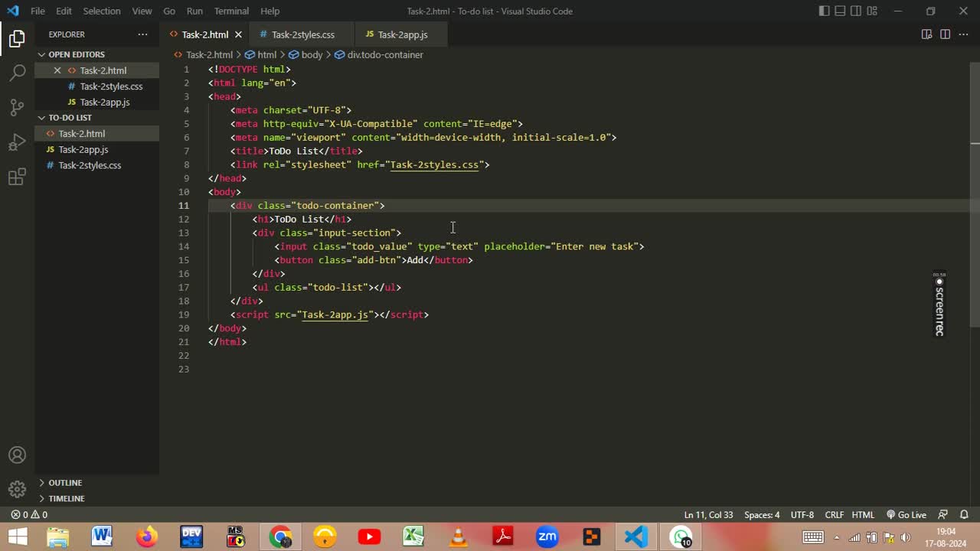Close Task-2.html in Open Editors list
Screen dimensions: 980x551
click(x=57, y=70)
